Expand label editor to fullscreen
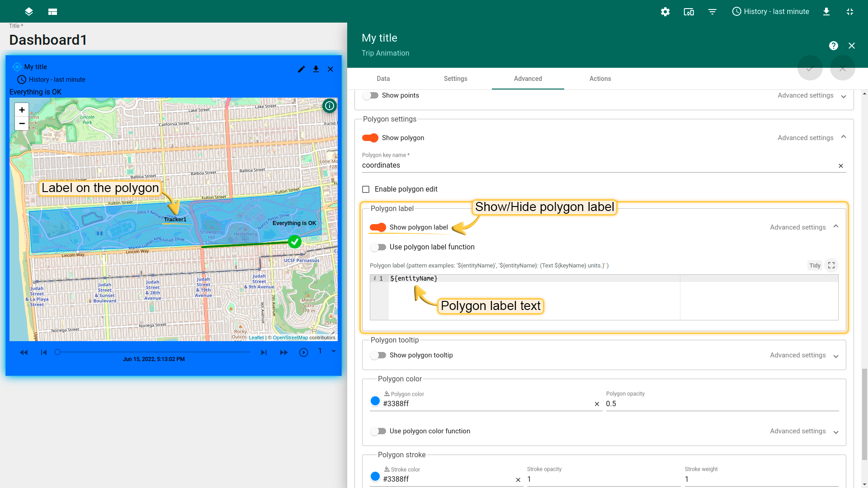The width and height of the screenshot is (868, 488). [x=831, y=266]
